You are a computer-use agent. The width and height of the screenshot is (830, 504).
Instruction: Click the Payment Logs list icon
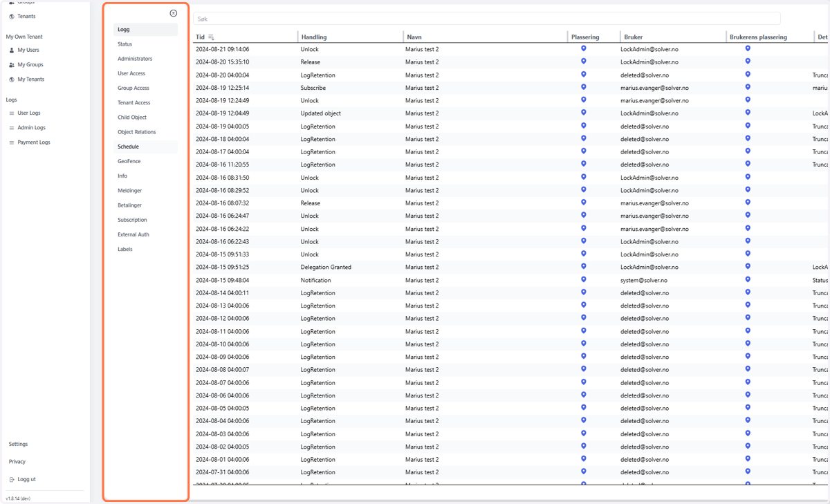(12, 142)
